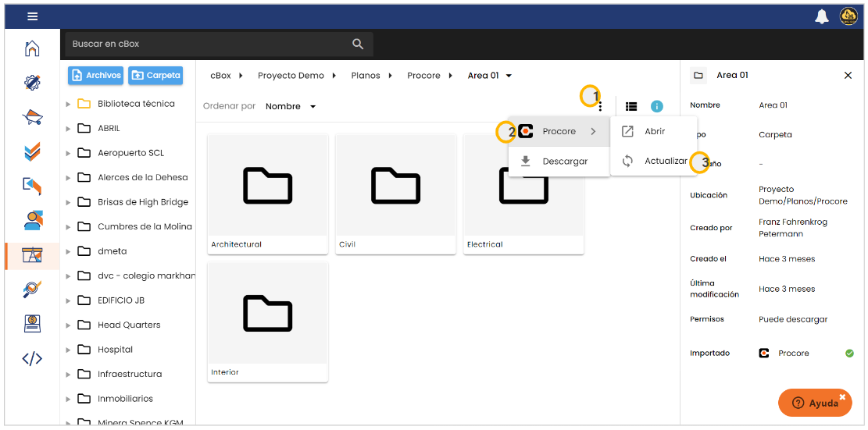
Task: Click the user profile avatar
Action: 848,16
